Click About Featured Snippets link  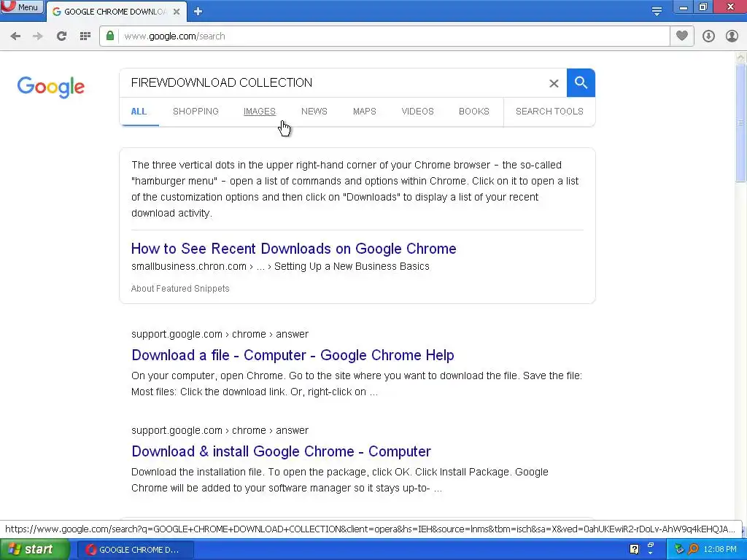[180, 289]
